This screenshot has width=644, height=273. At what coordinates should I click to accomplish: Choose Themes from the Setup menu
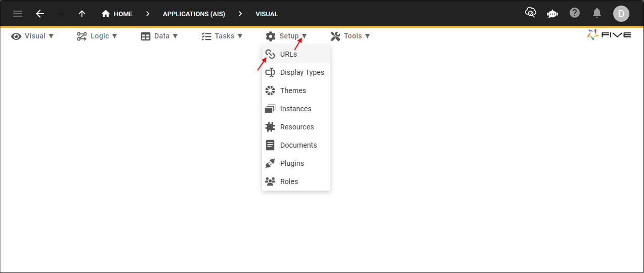(293, 90)
